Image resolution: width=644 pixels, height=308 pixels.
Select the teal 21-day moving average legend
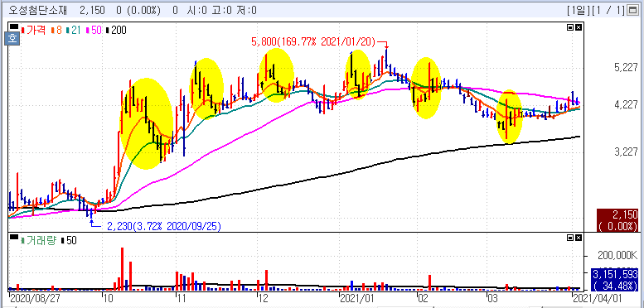point(73,30)
